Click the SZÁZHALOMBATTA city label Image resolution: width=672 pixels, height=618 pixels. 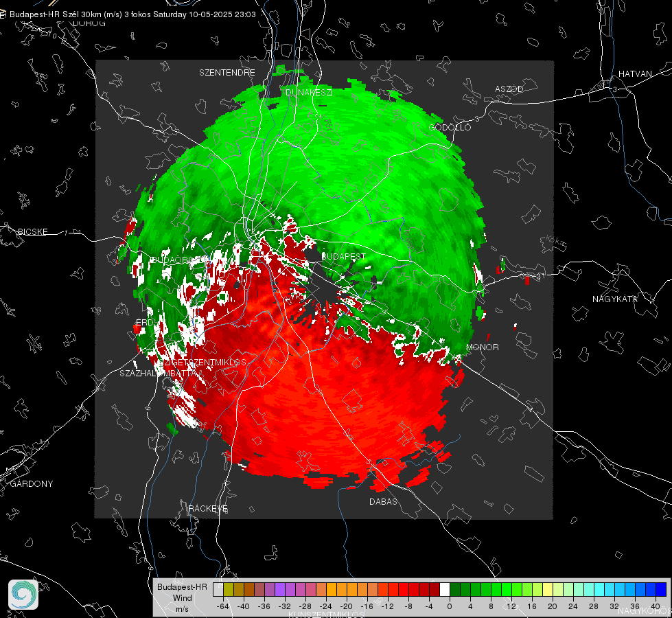[158, 373]
